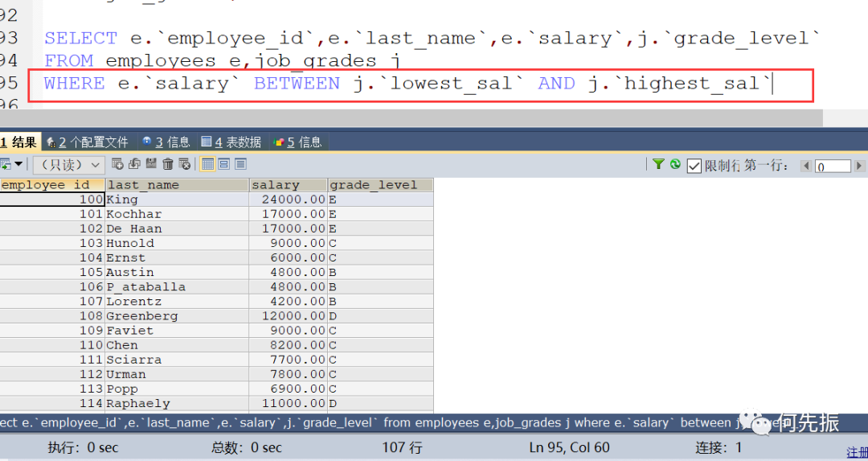Click the salary cell 12000.00
Image resolution: width=868 pixels, height=461 pixels.
pyautogui.click(x=289, y=316)
